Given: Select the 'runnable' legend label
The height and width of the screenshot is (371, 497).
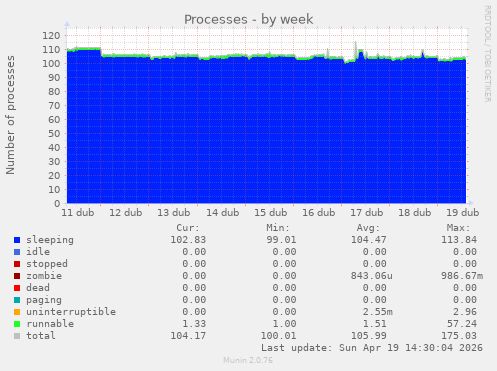Looking at the screenshot, I should (50, 324).
